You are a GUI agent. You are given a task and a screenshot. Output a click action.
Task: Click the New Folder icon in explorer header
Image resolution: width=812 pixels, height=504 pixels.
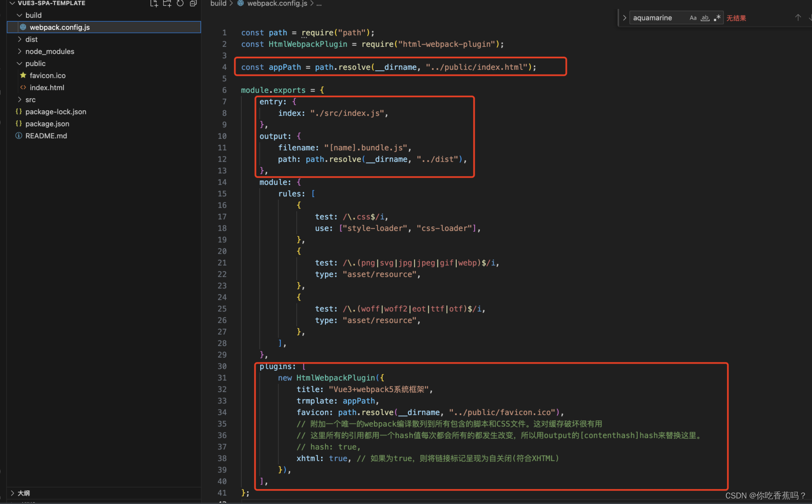click(167, 3)
